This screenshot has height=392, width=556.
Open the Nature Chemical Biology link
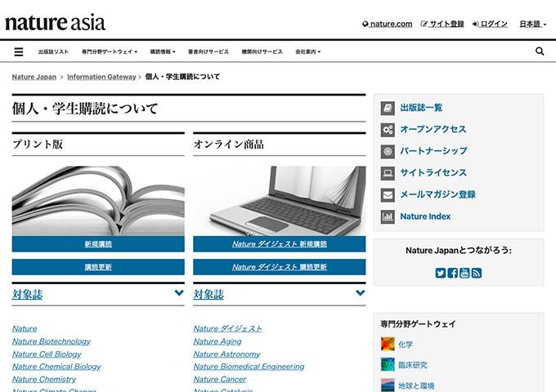[56, 367]
